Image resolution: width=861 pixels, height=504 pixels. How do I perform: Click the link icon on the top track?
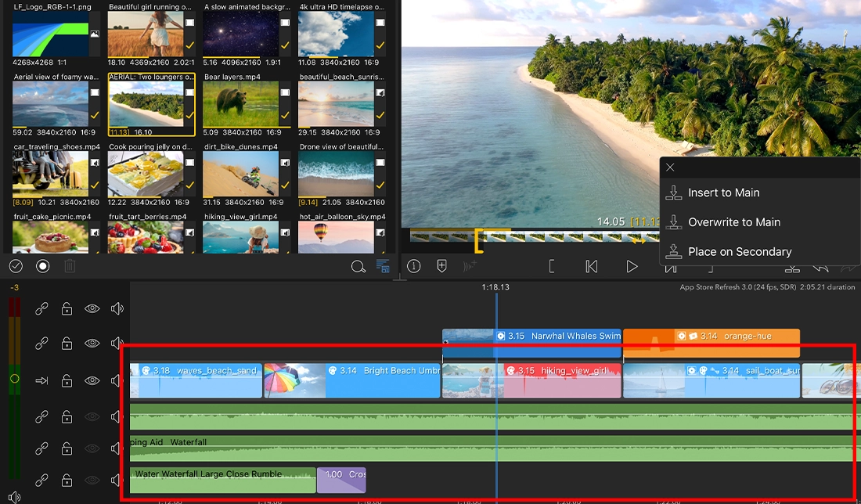[x=42, y=309]
